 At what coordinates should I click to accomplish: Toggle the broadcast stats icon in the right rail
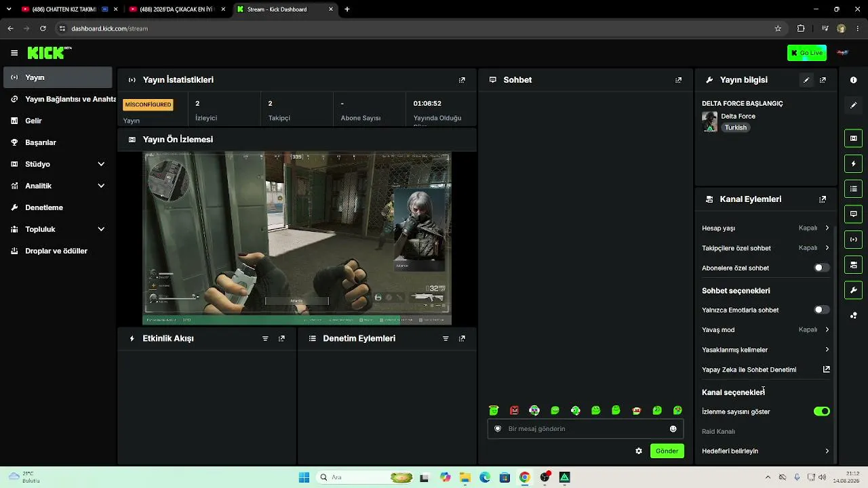[x=853, y=239]
